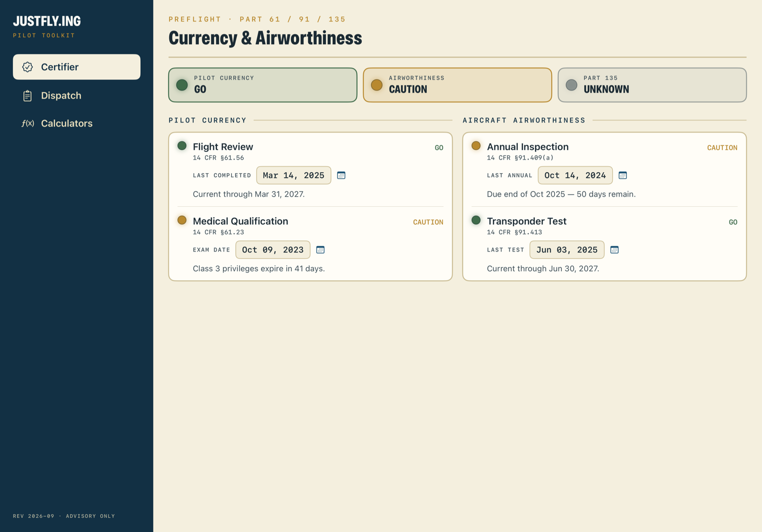This screenshot has width=762, height=532.
Task: Open calendar picker for Flight Review date
Action: [341, 175]
